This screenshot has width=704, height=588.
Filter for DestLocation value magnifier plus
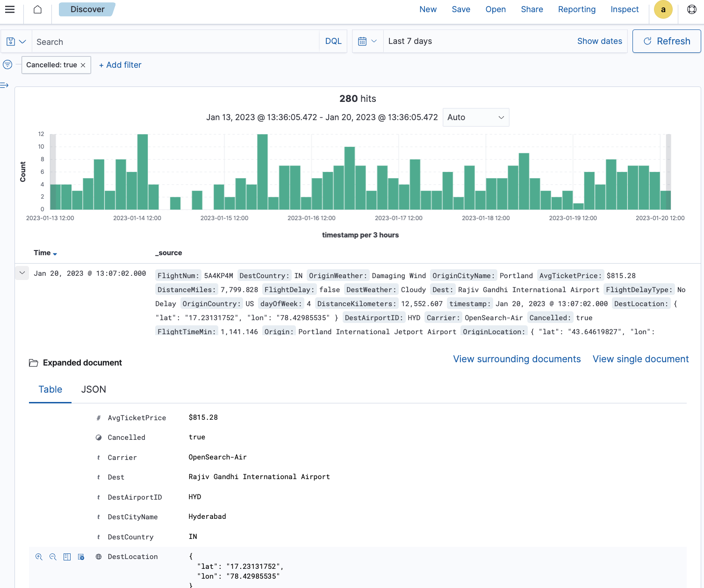click(39, 557)
